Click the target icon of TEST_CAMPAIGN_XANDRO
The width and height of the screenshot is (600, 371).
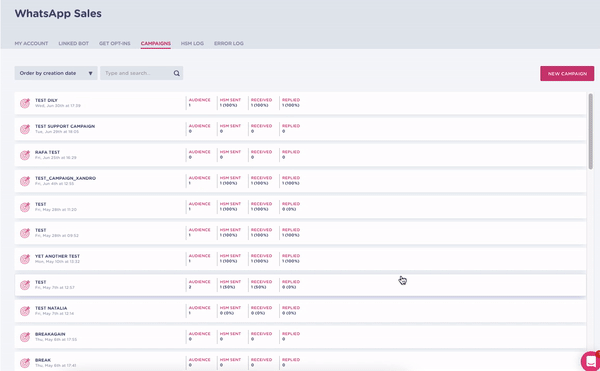pyautogui.click(x=25, y=181)
